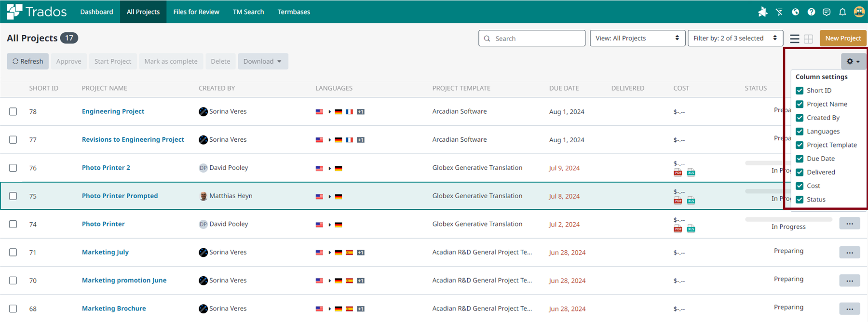Uncheck the Project Template column checkbox
868x322 pixels.
800,145
